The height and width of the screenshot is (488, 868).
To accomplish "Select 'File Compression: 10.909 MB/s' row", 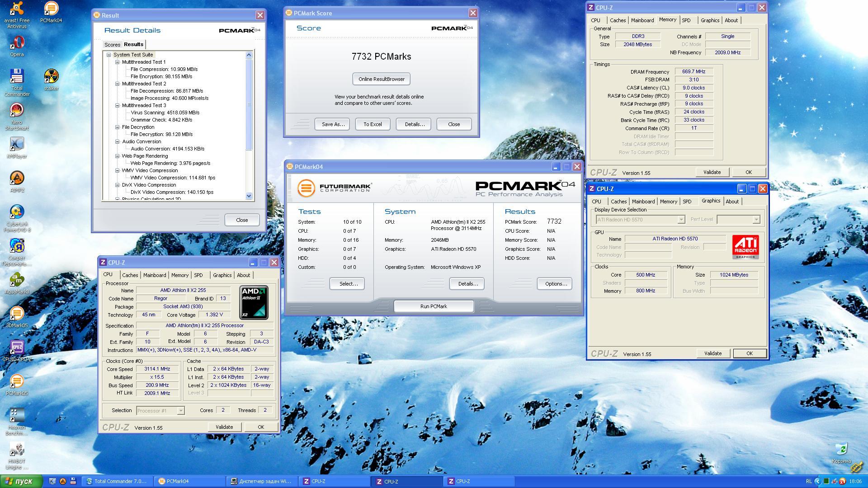I will point(164,69).
